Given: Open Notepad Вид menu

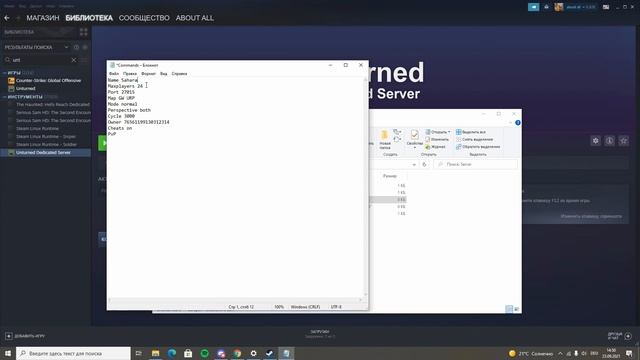Looking at the screenshot, I should (164, 74).
